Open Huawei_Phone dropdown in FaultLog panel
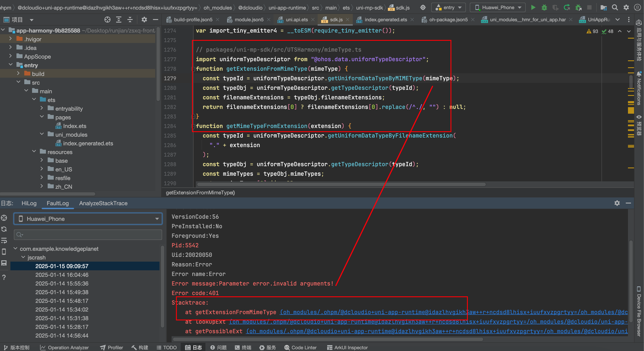The image size is (644, 351). (88, 219)
